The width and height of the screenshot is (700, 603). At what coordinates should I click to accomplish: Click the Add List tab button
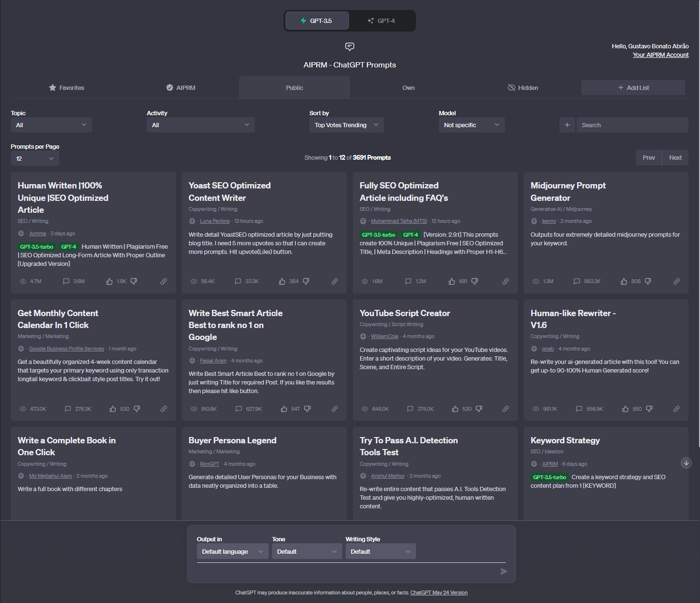633,88
